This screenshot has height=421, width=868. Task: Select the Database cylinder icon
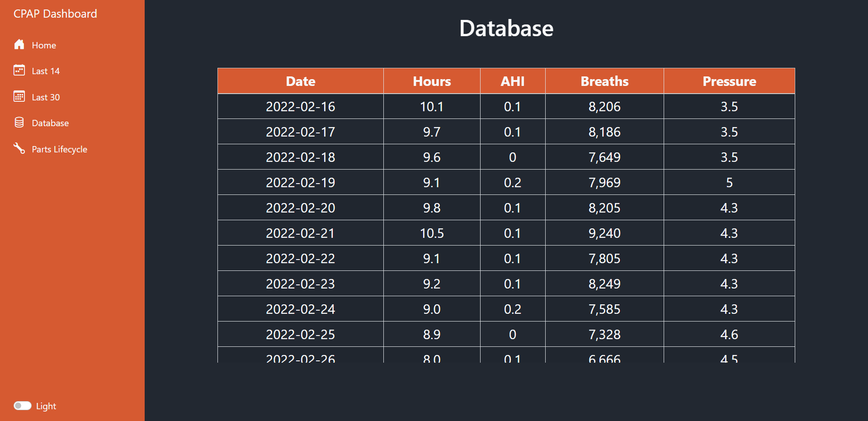[19, 122]
